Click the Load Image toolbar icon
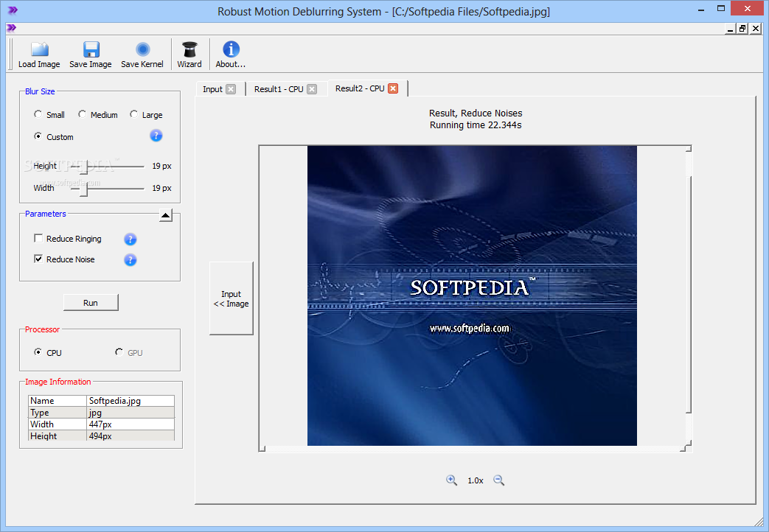Image resolution: width=769 pixels, height=532 pixels. pyautogui.click(x=39, y=49)
